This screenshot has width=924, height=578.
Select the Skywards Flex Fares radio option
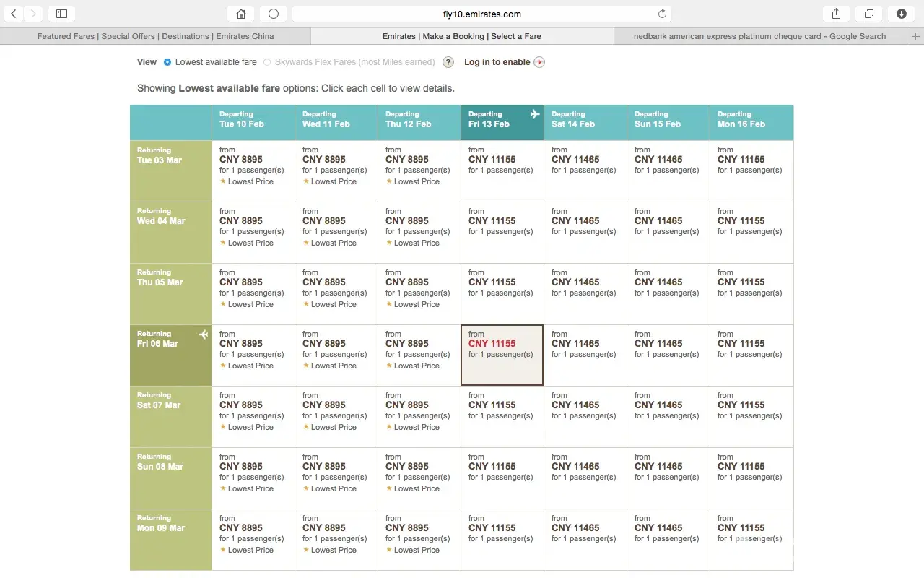pos(267,62)
